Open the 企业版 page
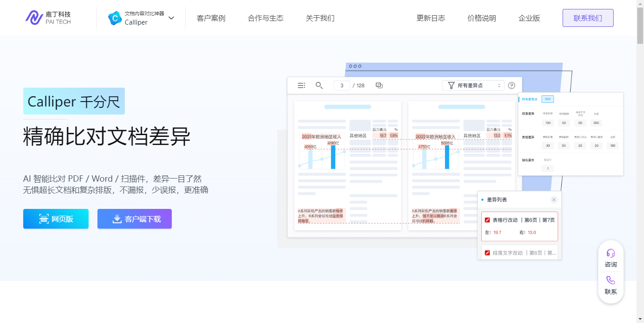 [x=530, y=18]
